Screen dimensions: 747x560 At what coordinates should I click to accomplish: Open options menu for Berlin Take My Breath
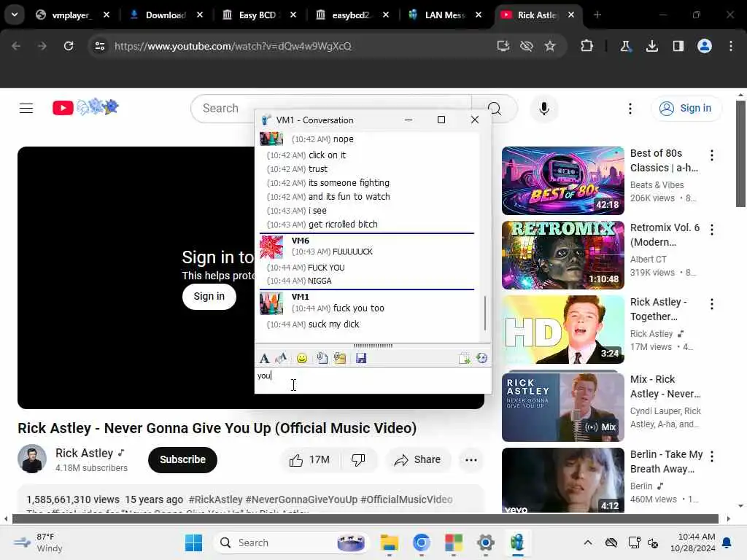click(712, 456)
